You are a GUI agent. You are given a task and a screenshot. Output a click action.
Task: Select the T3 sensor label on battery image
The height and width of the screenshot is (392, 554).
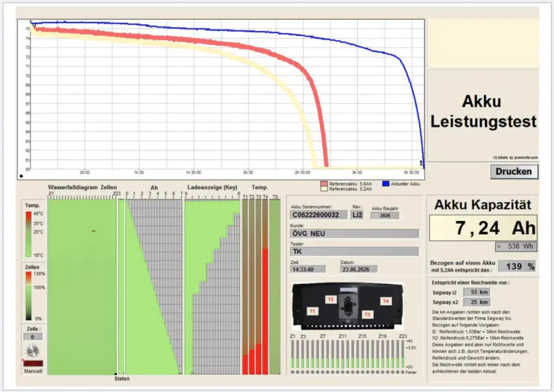[368, 314]
